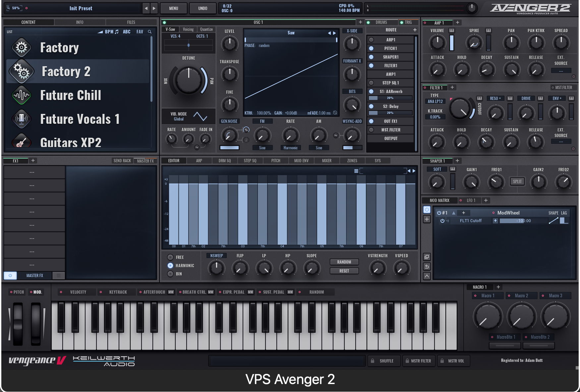Toggle the MSTR VOL lock icon
The width and height of the screenshot is (580, 392).
pos(442,361)
